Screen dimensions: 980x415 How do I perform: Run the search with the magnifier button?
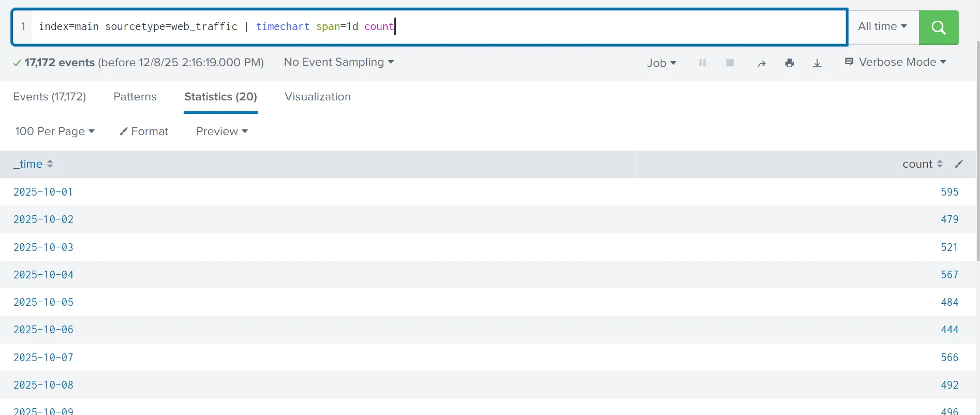pos(939,27)
